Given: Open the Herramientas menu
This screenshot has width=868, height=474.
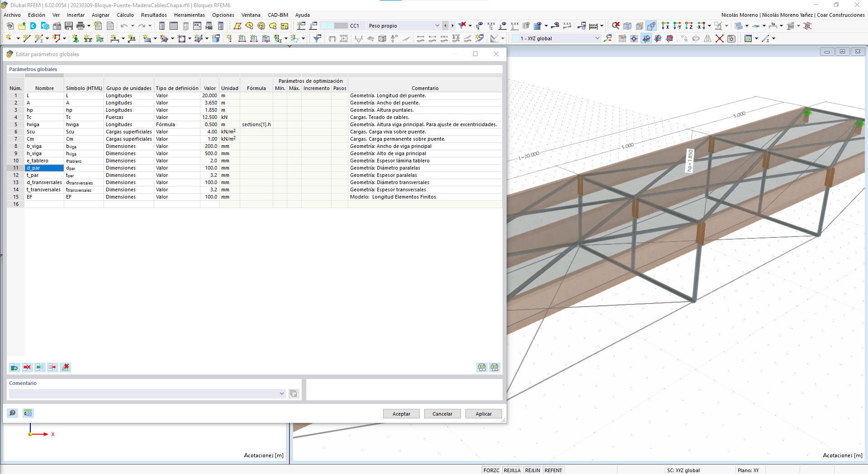Looking at the screenshot, I should click(190, 15).
